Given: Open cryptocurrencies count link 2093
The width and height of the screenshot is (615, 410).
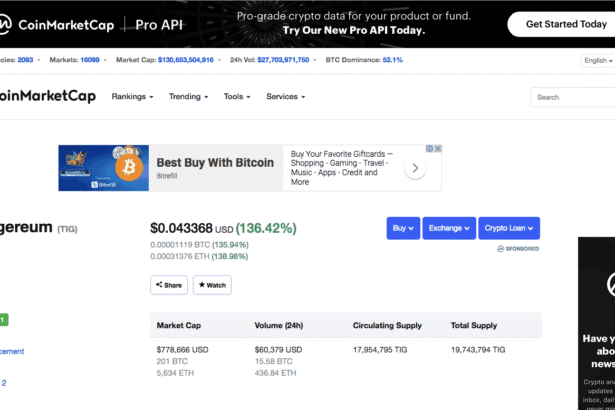Looking at the screenshot, I should (x=25, y=60).
